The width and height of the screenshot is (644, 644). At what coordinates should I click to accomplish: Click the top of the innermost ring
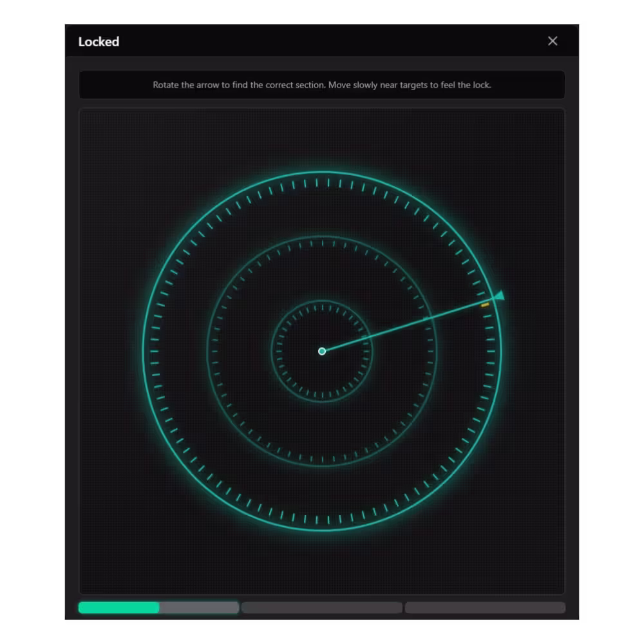pyautogui.click(x=322, y=300)
